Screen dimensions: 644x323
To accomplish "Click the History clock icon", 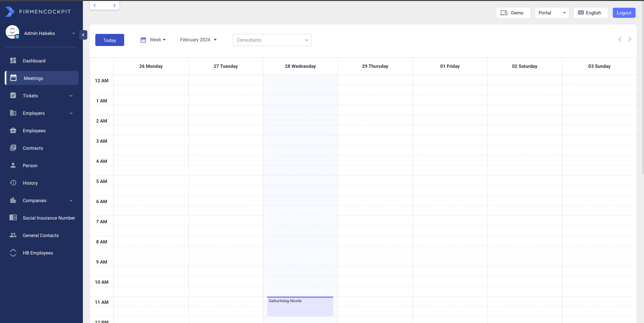I will [x=13, y=183].
